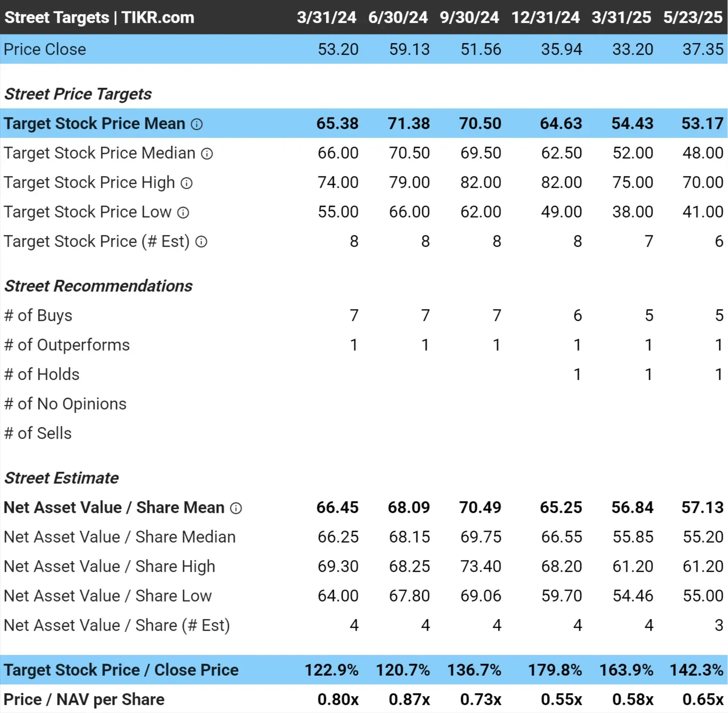This screenshot has width=728, height=713.
Task: Open info icon for Target Stock Price High
Action: (x=187, y=184)
